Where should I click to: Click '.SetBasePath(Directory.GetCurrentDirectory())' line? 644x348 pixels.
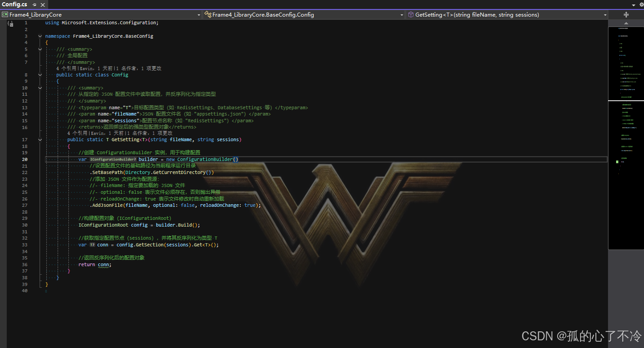click(x=152, y=173)
